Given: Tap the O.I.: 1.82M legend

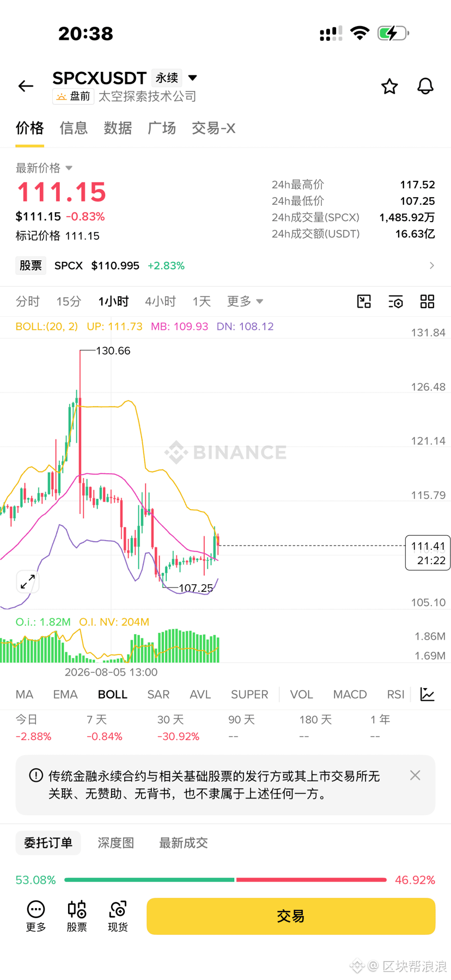Looking at the screenshot, I should point(43,622).
